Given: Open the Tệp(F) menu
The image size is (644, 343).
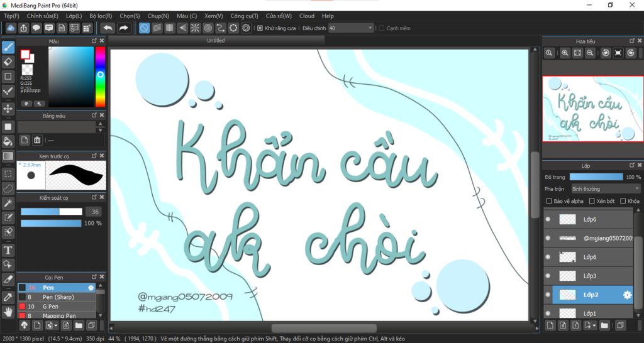Looking at the screenshot, I should [x=11, y=16].
